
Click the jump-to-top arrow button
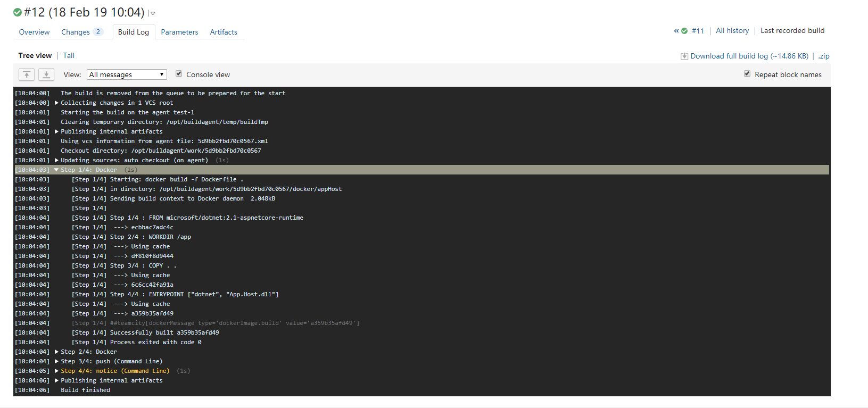tap(27, 74)
